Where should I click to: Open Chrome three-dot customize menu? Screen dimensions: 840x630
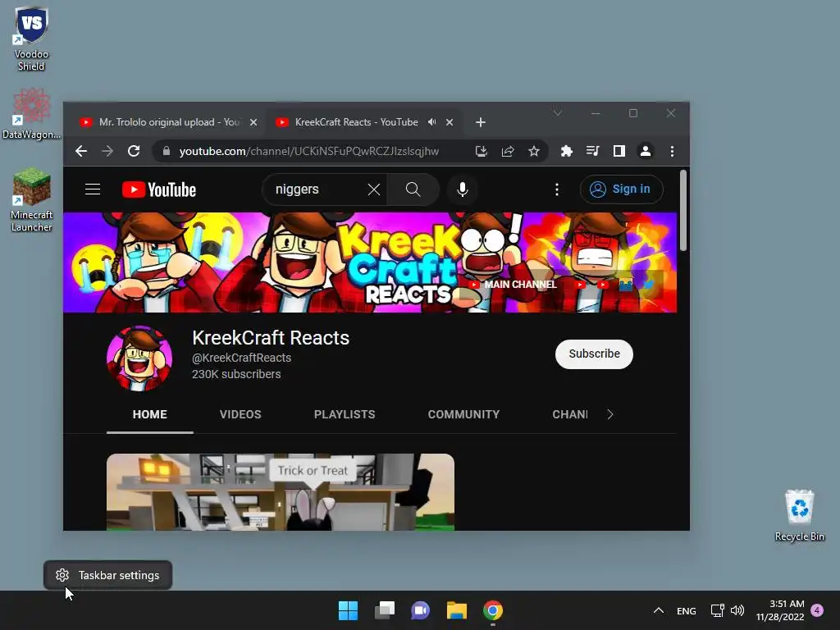[672, 151]
